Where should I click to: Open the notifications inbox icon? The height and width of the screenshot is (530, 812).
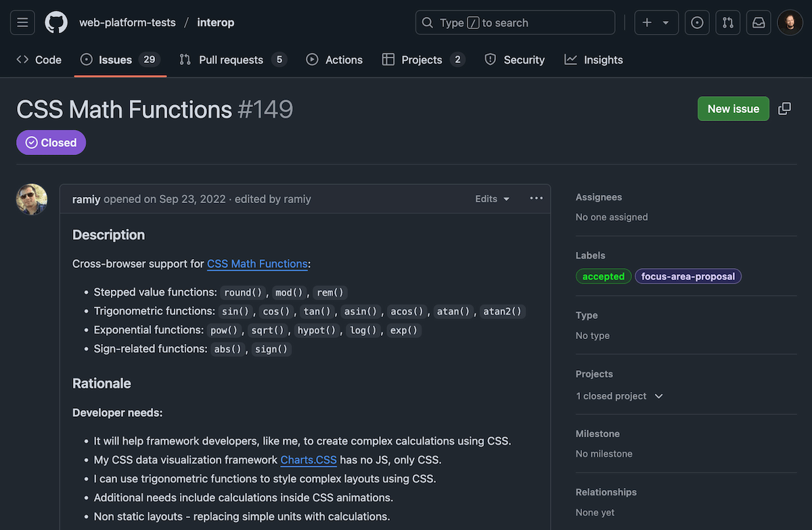759,22
